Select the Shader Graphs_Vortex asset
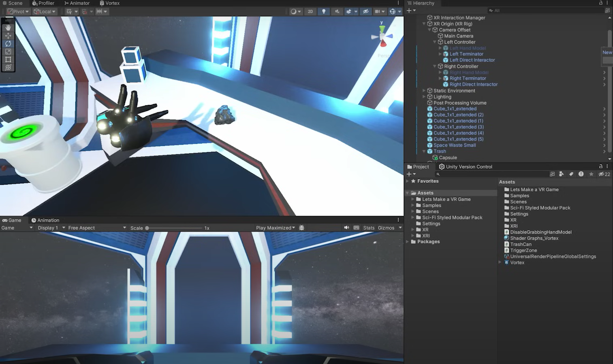 (534, 238)
